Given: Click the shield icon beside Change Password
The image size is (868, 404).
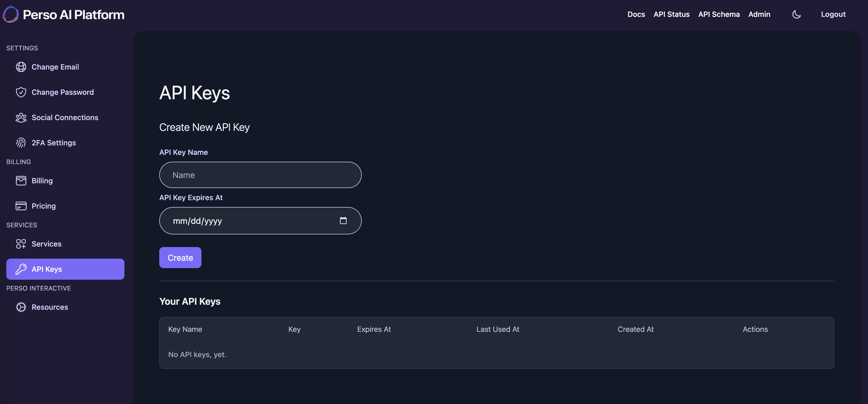Looking at the screenshot, I should pyautogui.click(x=21, y=92).
